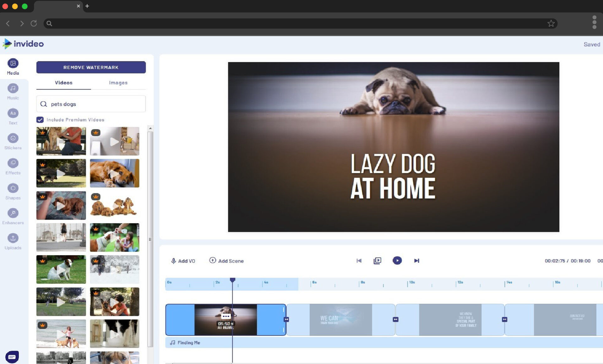Toggle Include Premium Videos checkbox

coord(40,120)
